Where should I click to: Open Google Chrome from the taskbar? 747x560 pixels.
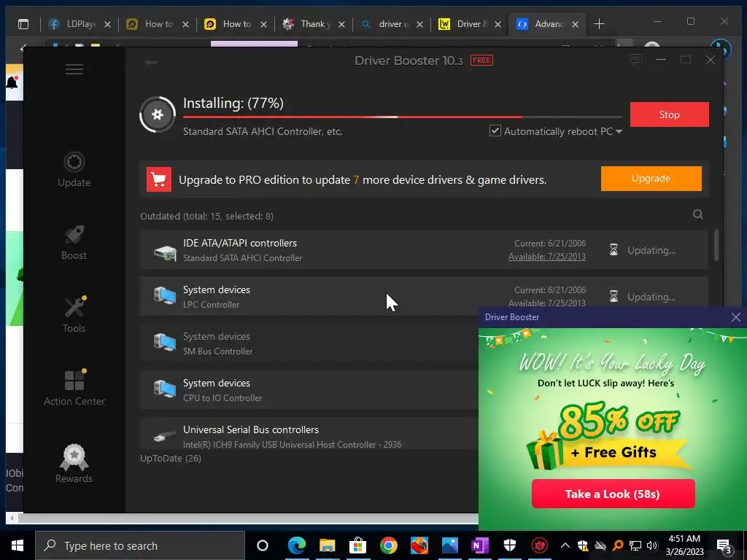pyautogui.click(x=388, y=545)
